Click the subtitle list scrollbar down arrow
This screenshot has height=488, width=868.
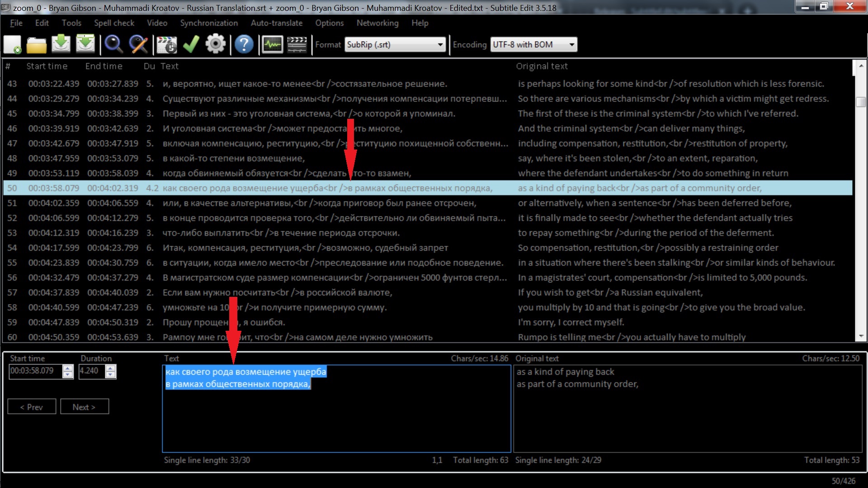[861, 337]
